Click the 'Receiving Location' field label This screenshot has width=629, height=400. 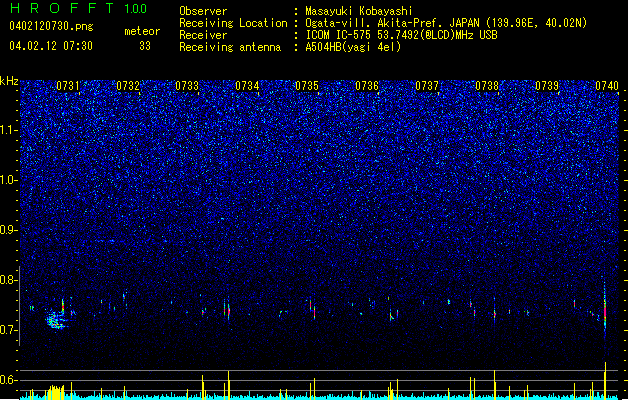click(x=233, y=23)
